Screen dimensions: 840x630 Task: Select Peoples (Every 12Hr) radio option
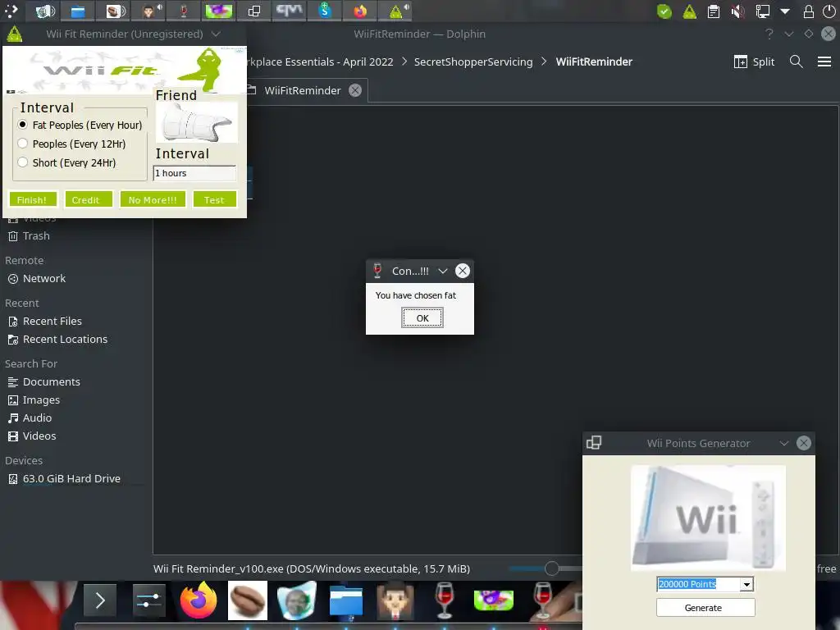[x=72, y=144]
